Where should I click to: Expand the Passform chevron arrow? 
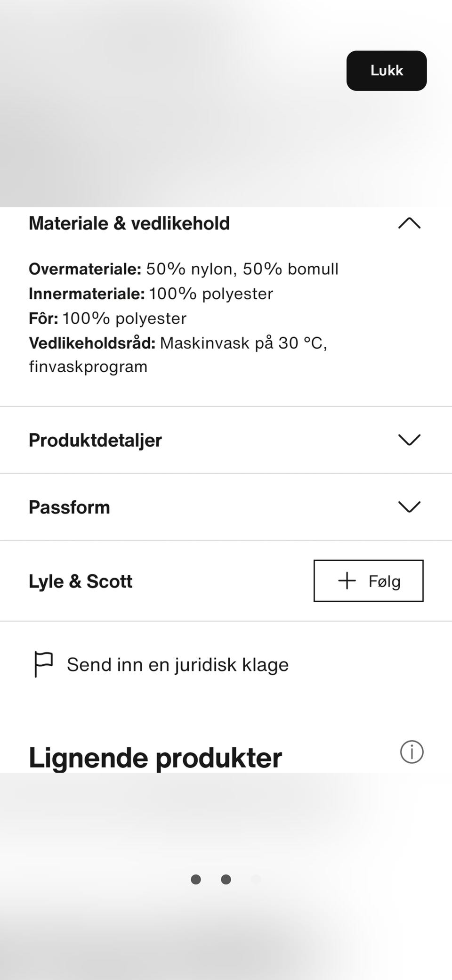(x=409, y=507)
